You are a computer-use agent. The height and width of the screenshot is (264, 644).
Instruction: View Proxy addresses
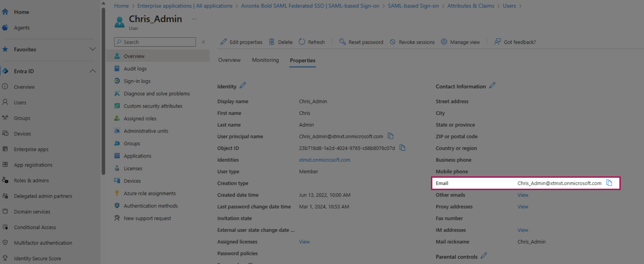coord(523,206)
